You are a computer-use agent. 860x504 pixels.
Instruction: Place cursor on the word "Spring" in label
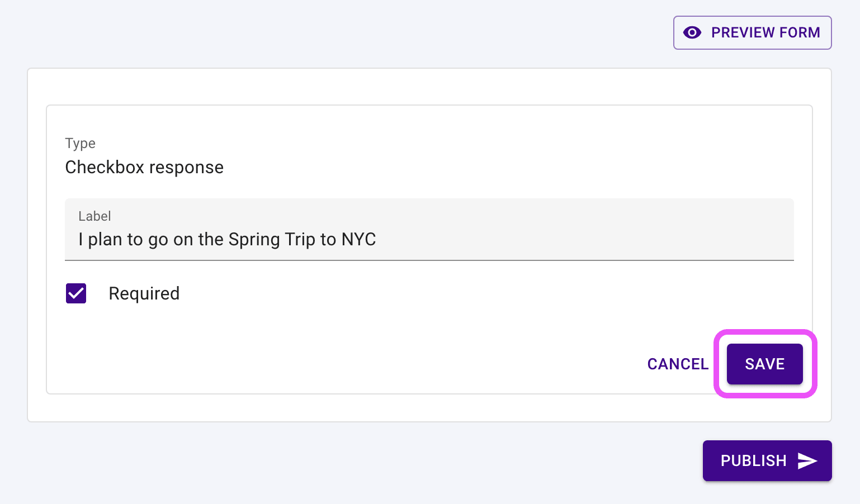click(x=254, y=239)
